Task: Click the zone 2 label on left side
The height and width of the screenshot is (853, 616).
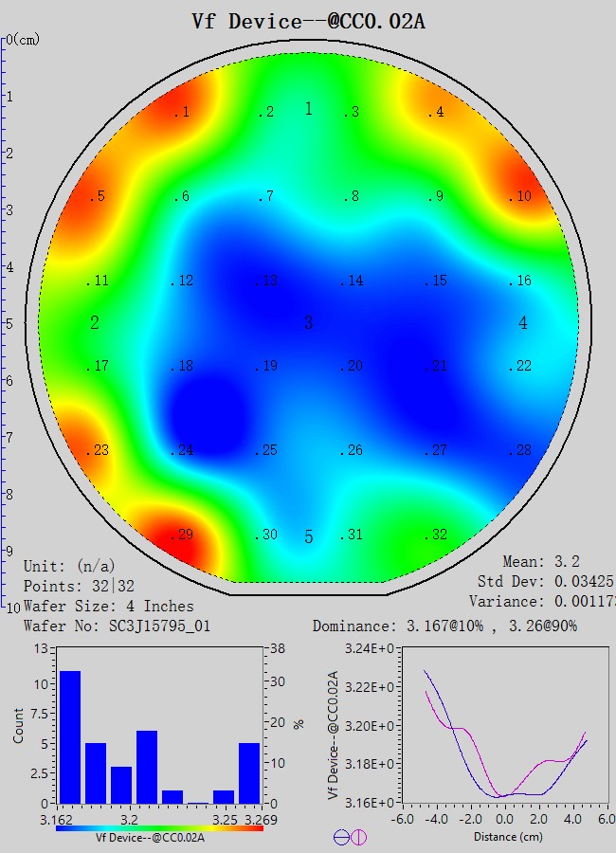Action: tap(95, 323)
